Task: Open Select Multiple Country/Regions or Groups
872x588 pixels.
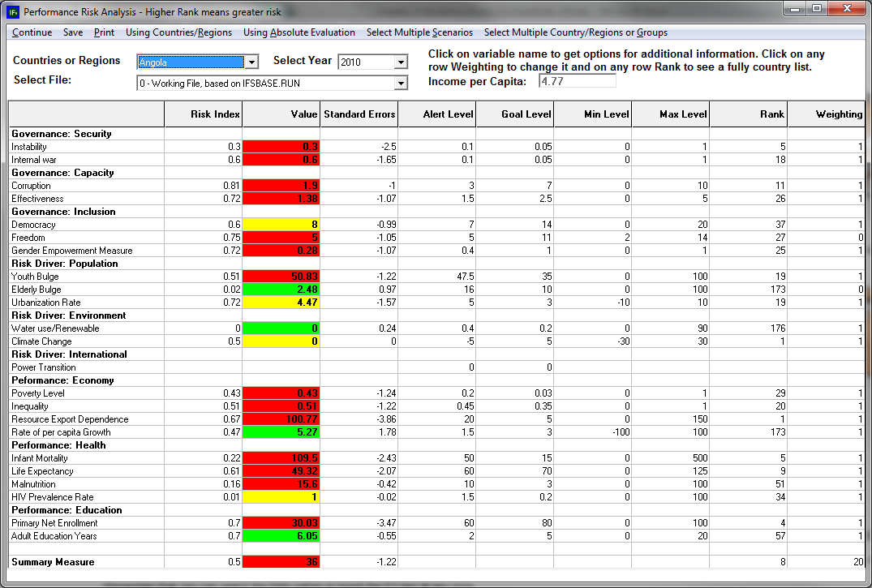Action: click(x=577, y=32)
